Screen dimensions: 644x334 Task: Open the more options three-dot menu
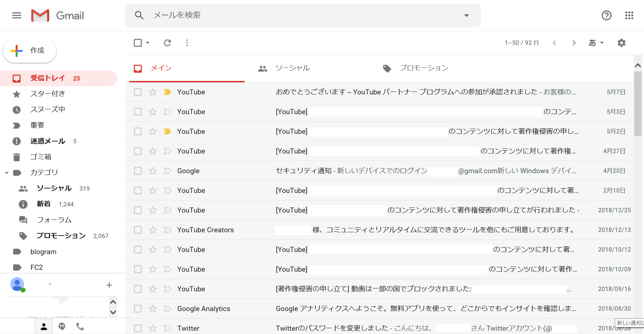187,43
